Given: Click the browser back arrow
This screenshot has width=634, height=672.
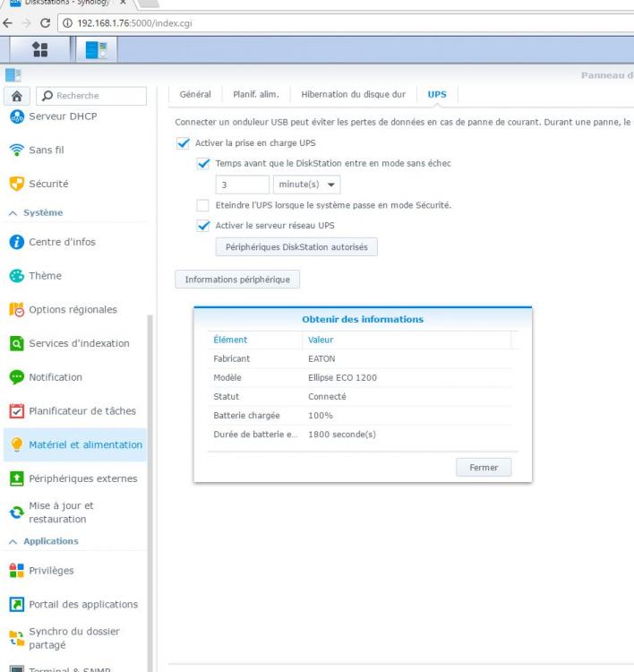Looking at the screenshot, I should tap(8, 22).
